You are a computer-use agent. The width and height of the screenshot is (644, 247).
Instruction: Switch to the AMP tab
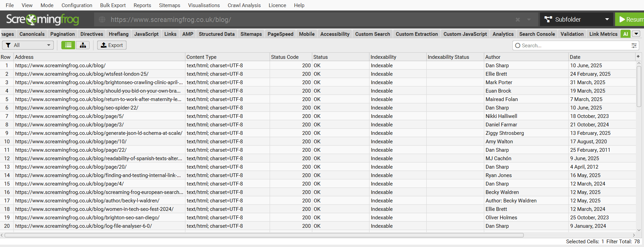188,34
